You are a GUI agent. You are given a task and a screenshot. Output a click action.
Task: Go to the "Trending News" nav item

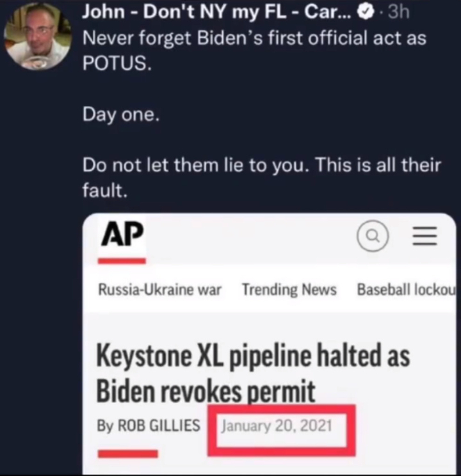pos(289,290)
